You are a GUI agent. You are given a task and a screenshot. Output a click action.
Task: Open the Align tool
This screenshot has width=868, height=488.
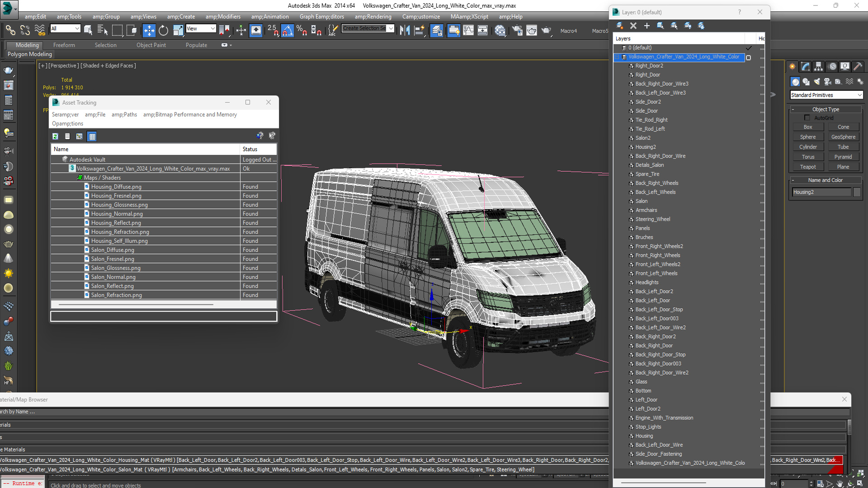[420, 30]
